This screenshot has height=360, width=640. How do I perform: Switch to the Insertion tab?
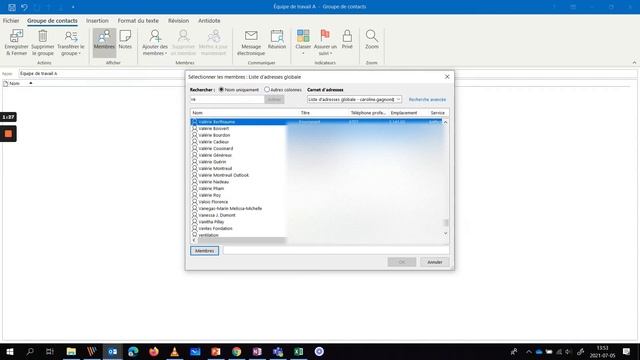(x=97, y=20)
